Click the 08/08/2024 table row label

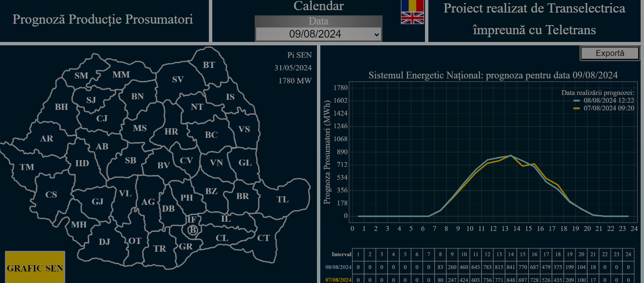point(338,267)
